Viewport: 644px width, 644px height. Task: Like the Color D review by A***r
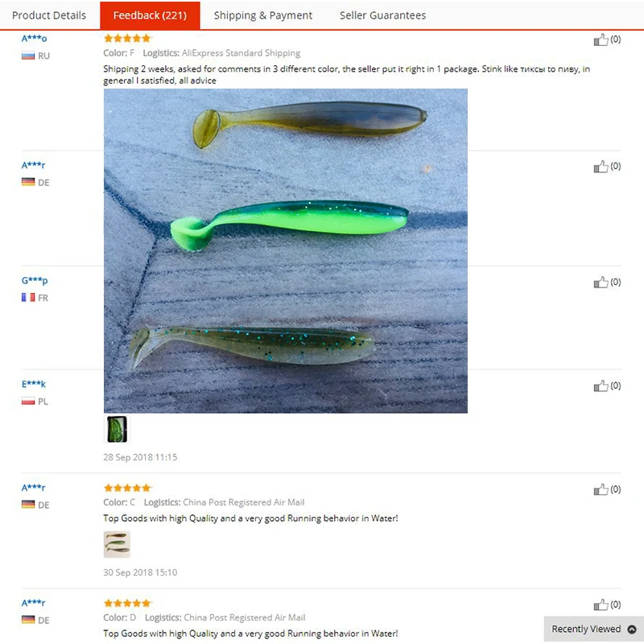tap(601, 605)
